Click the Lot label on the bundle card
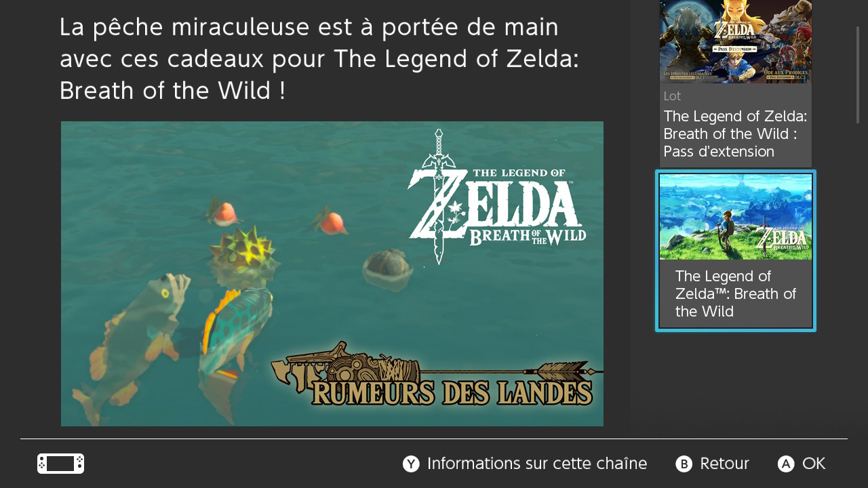868x488 pixels. 672,96
